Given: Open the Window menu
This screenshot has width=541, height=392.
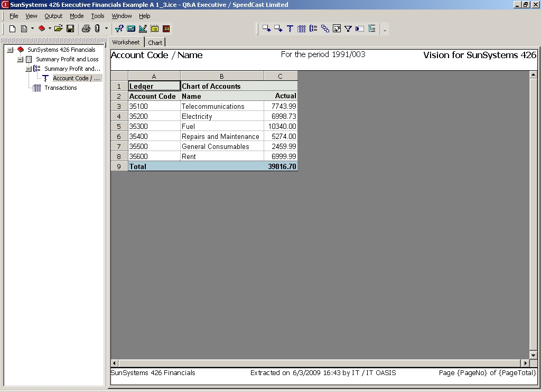Looking at the screenshot, I should click(122, 16).
